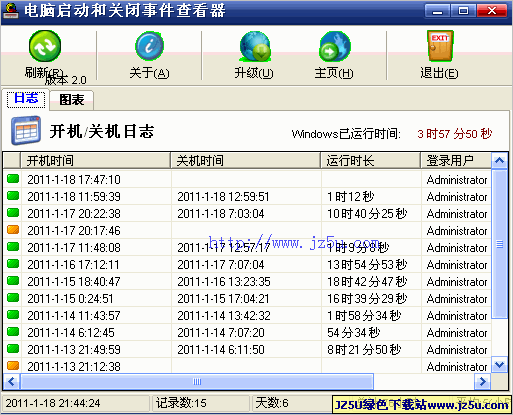This screenshot has height=415, width=513.
Task: Minimize the window
Action: [x=437, y=11]
